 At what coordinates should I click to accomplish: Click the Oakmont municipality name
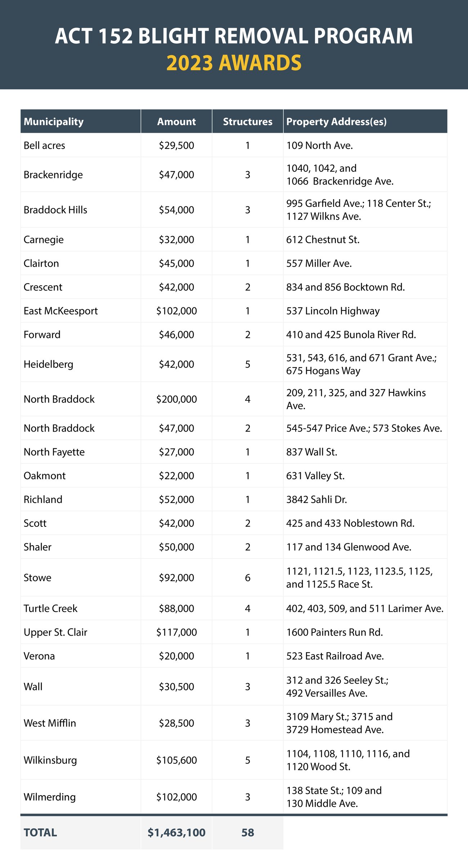click(x=45, y=476)
